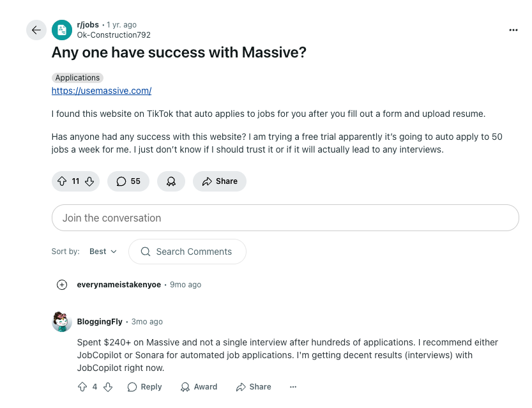Open the Sort by Best dropdown

[102, 252]
